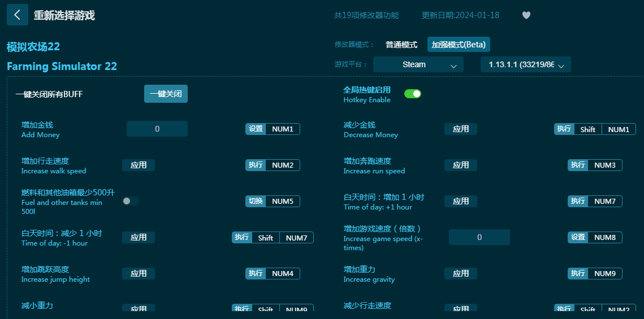Click Apply for Time of day +1 hour
Screen dimensions: 644x319
click(460, 202)
